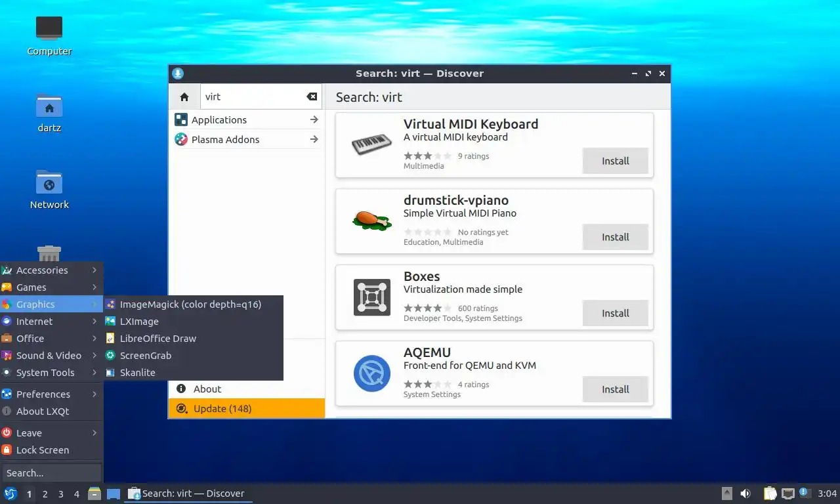The height and width of the screenshot is (504, 840).
Task: Expand the System Tools submenu arrow
Action: (94, 373)
